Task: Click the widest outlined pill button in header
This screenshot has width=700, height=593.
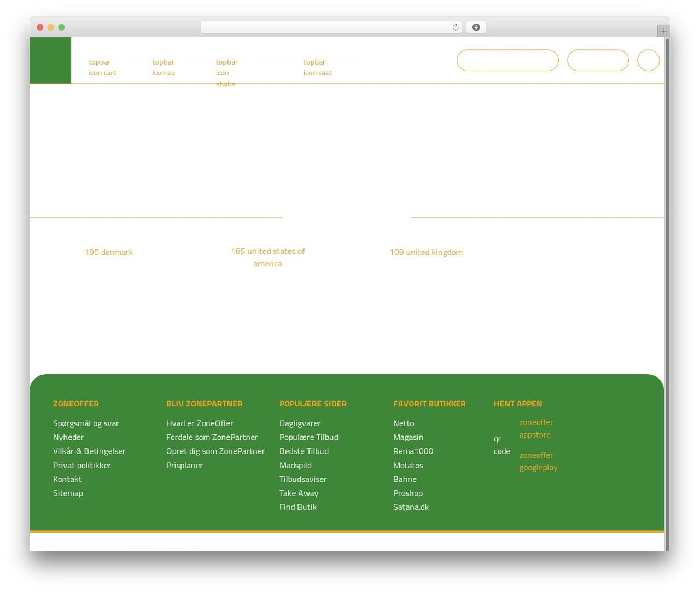Action: 507,60
